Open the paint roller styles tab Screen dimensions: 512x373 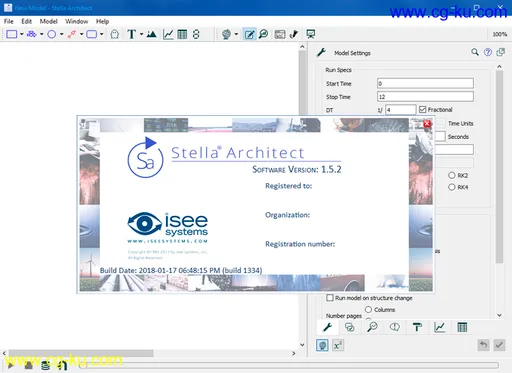point(417,327)
